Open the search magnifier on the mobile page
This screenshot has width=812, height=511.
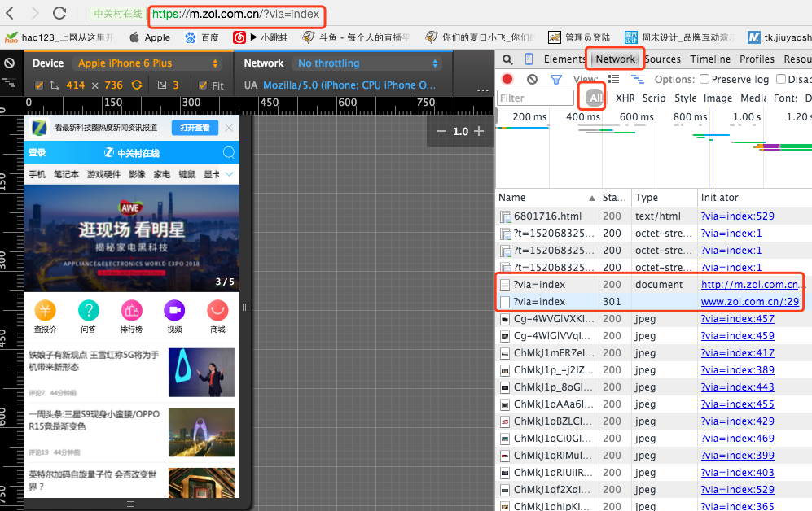pos(228,153)
